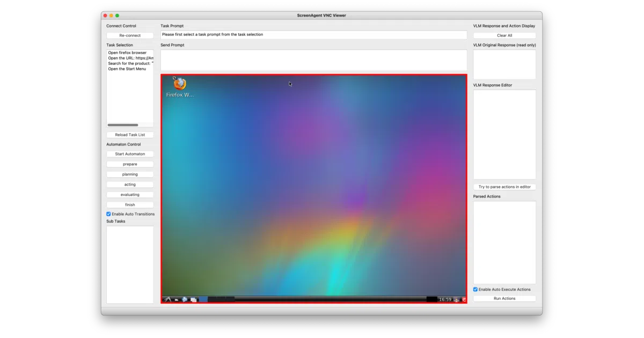Minimize the ScreenAgent VNC Viewer window
This screenshot has width=644, height=338.
pos(111,16)
